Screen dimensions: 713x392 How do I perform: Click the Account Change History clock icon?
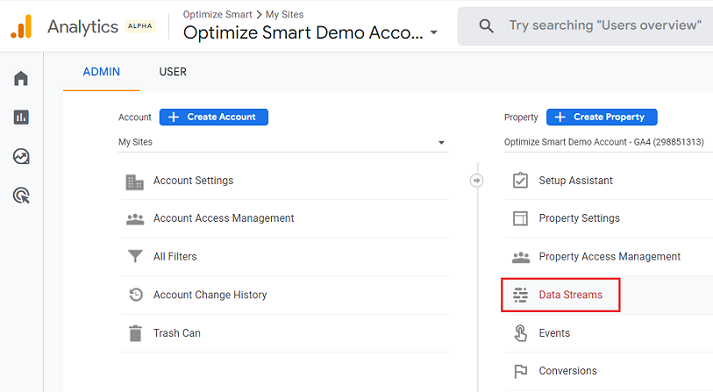click(x=136, y=295)
